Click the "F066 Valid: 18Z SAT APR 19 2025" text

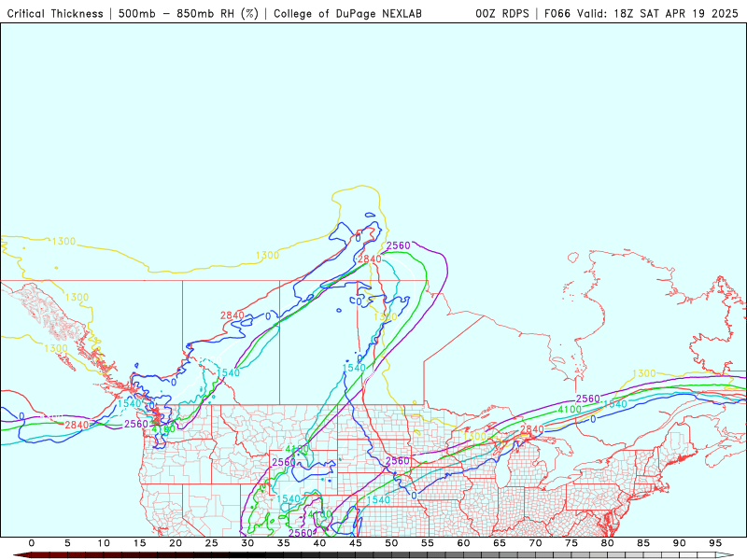pyautogui.click(x=641, y=14)
